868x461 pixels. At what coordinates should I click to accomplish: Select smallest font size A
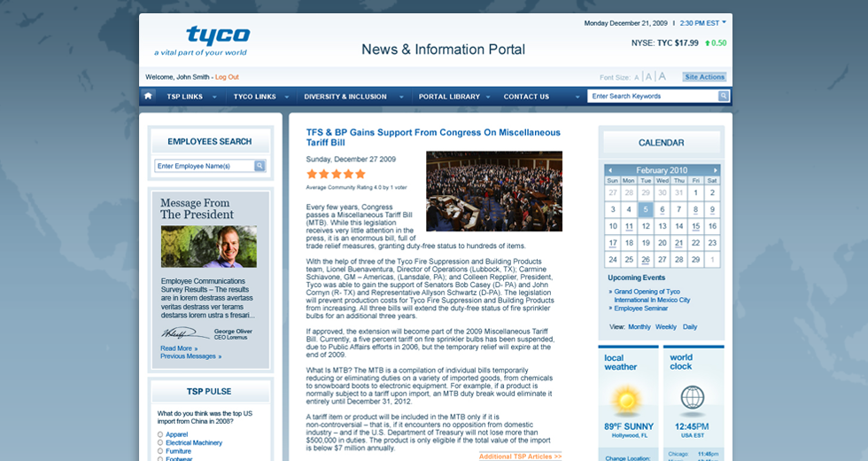(x=637, y=78)
